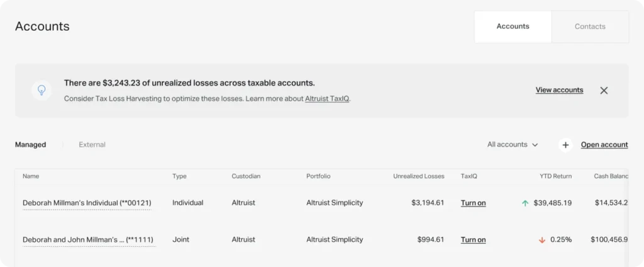Sort by the YTD Return column header

tap(555, 176)
